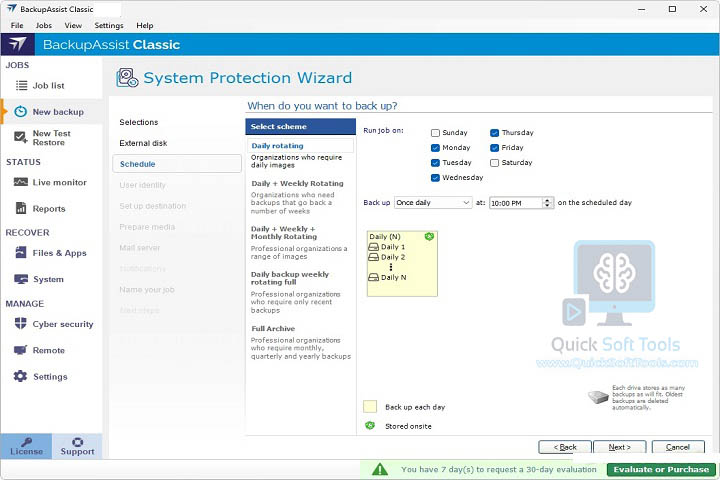Click the Settings gear icon in sidebar
The image size is (720, 480).
[21, 376]
